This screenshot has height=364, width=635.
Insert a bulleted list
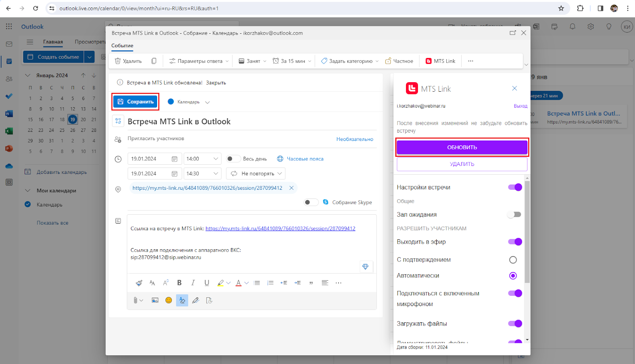[257, 283]
